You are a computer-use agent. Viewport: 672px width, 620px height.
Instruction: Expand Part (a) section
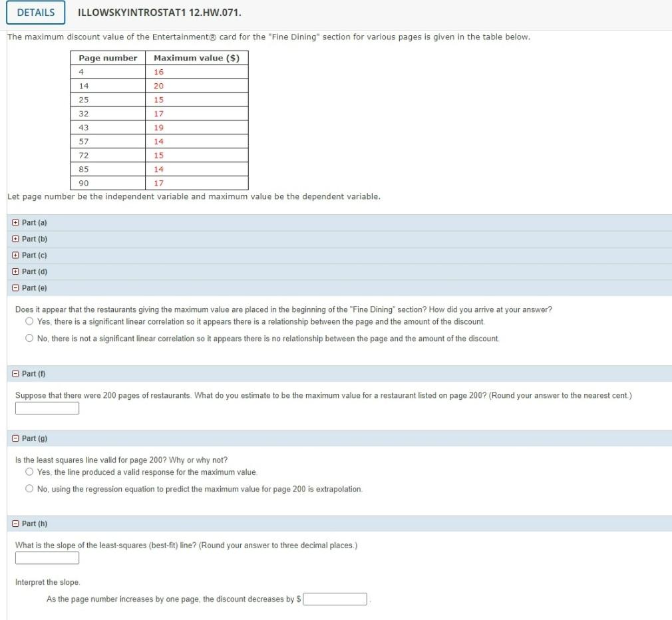(x=16, y=222)
